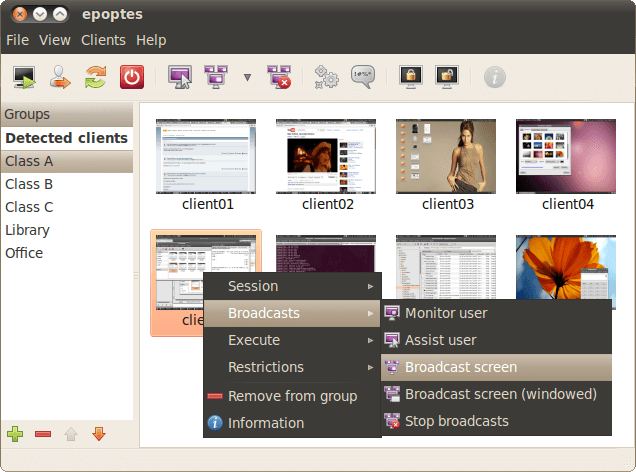Click the red Shutdown power icon
636x472 pixels.
(x=131, y=76)
